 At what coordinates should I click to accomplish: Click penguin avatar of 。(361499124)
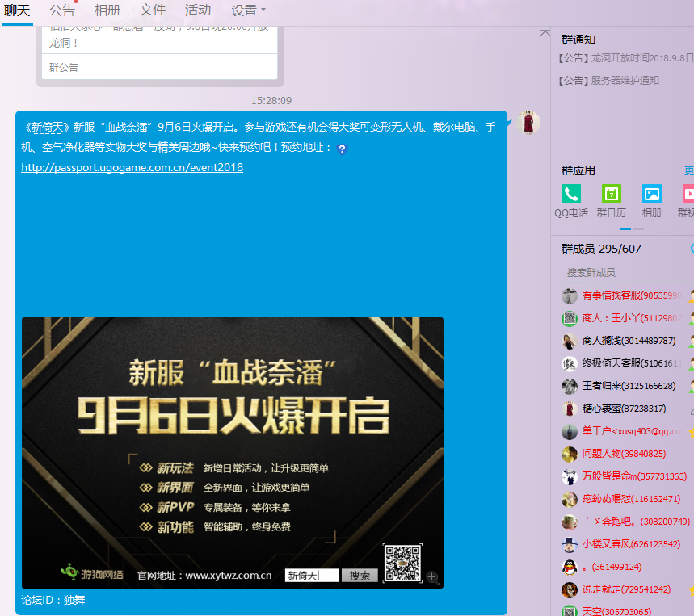click(570, 568)
